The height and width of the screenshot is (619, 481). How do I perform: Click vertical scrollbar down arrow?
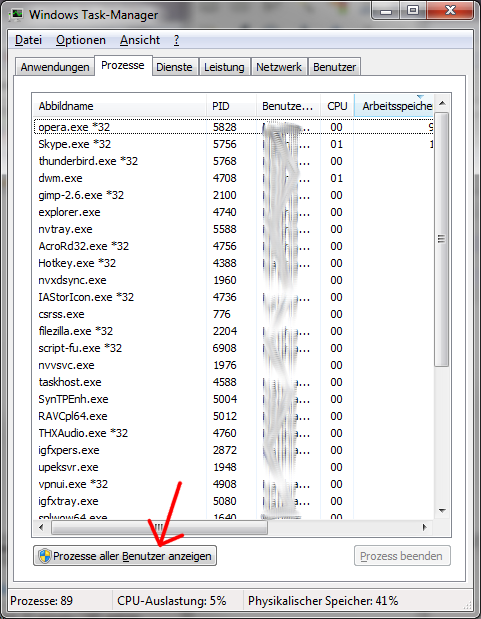(x=442, y=511)
